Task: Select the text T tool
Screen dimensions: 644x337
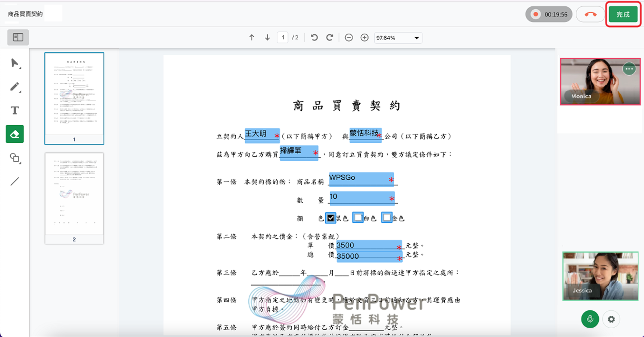Action: point(15,110)
